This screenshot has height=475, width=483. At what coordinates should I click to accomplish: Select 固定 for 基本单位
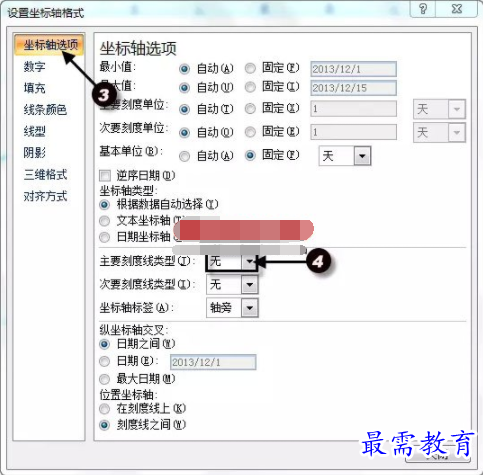[x=250, y=155]
